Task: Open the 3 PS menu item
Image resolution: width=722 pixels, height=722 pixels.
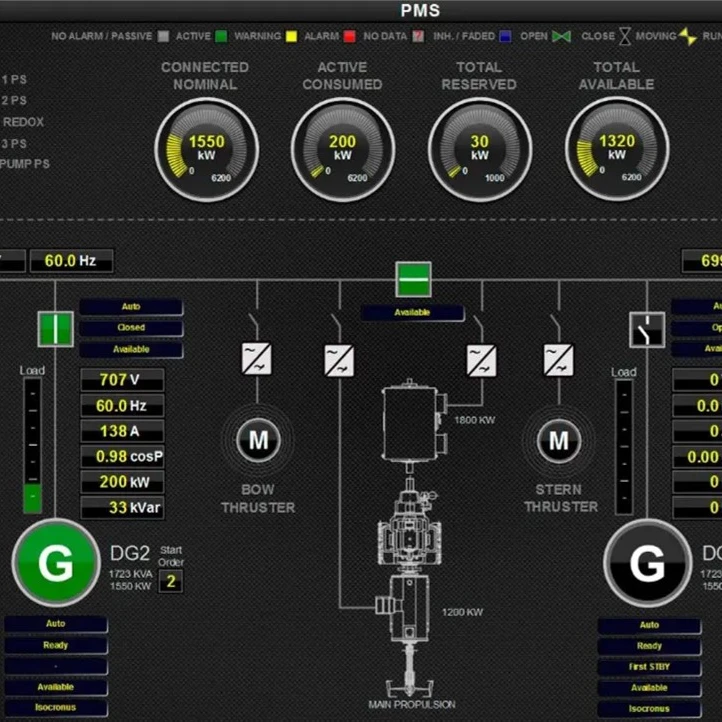Action: click(x=14, y=144)
